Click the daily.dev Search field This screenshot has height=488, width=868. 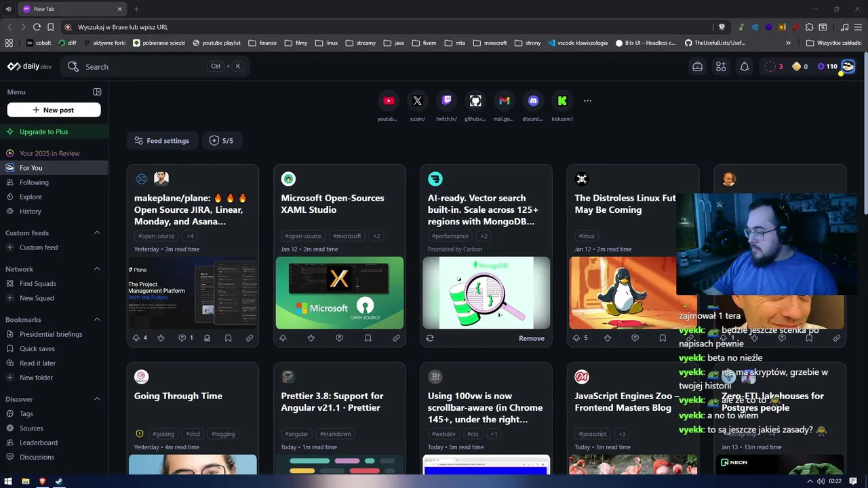pos(155,66)
